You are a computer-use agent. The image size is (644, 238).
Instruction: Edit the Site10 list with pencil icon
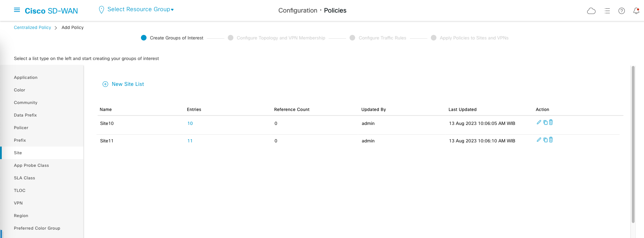[x=539, y=122]
